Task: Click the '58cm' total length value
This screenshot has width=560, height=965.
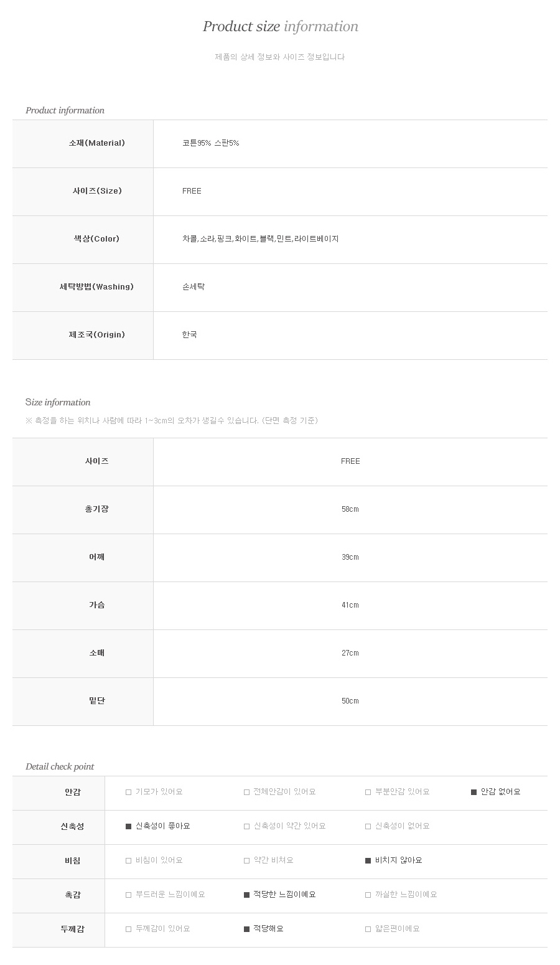Action: point(350,509)
